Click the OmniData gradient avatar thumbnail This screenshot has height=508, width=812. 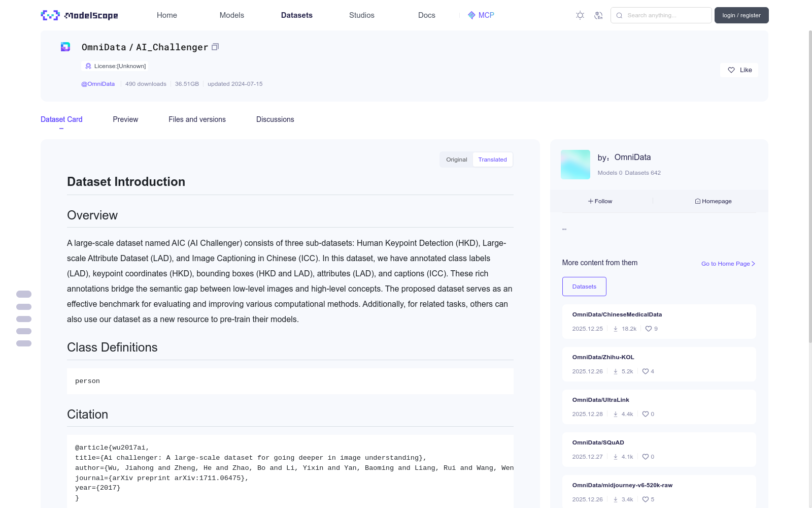576,165
